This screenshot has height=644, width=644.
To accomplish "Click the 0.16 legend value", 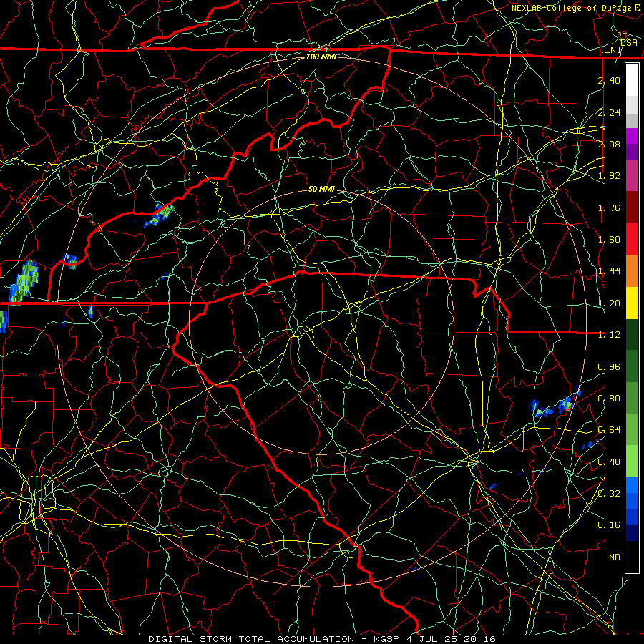I will [609, 525].
